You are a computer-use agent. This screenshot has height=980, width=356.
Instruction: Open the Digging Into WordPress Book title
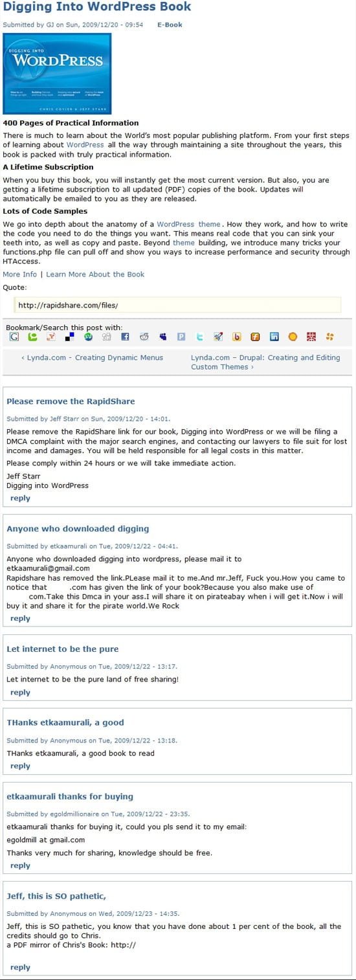(97, 7)
